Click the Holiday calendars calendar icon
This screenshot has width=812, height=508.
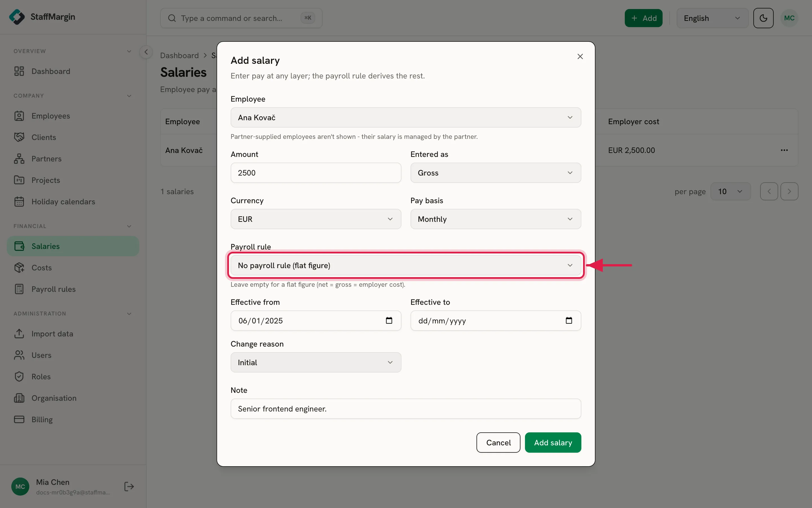tap(19, 202)
